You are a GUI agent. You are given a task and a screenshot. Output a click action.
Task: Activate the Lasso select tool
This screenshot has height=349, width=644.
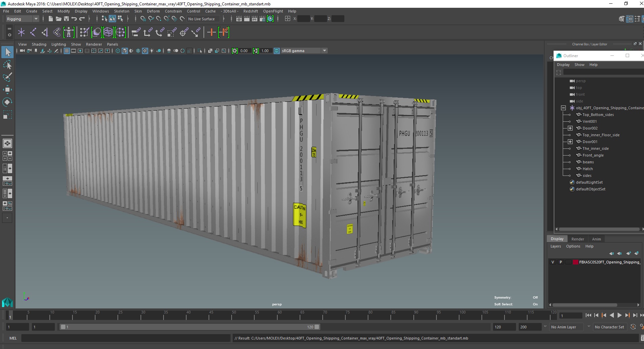click(7, 65)
